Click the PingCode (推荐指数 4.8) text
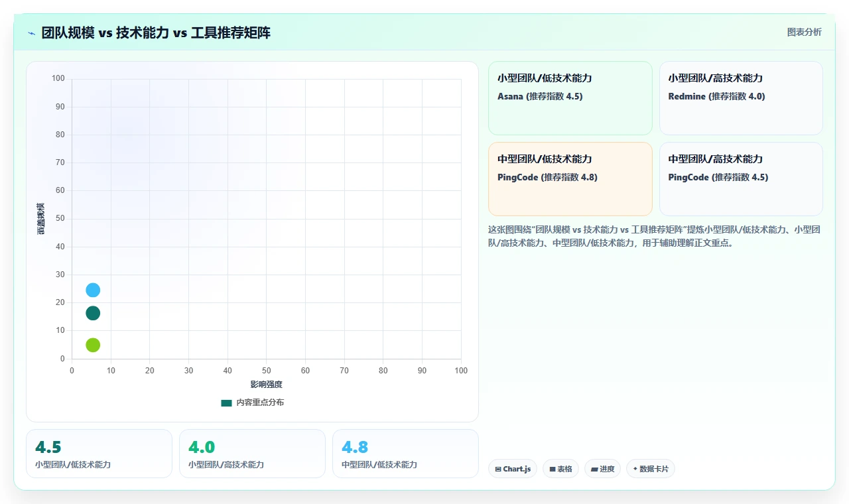This screenshot has height=504, width=849. pyautogui.click(x=548, y=177)
